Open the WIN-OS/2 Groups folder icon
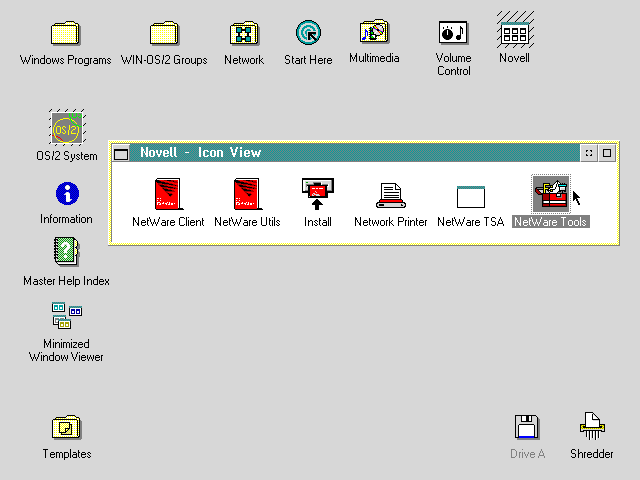The width and height of the screenshot is (640, 480). [x=164, y=33]
